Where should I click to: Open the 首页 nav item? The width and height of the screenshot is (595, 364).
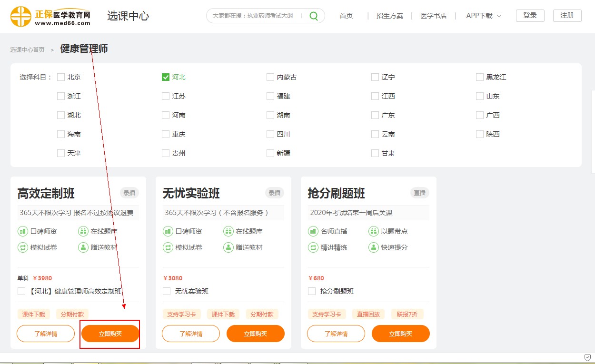click(346, 16)
